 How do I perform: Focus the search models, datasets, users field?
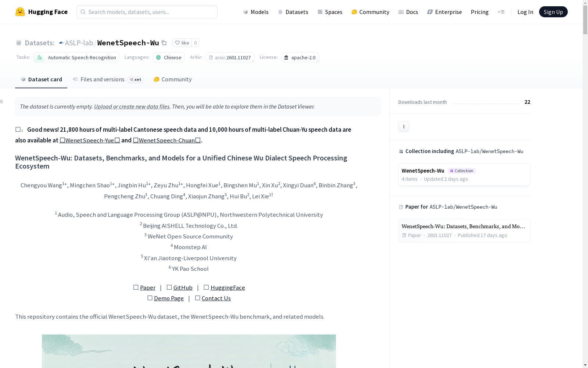[147, 12]
